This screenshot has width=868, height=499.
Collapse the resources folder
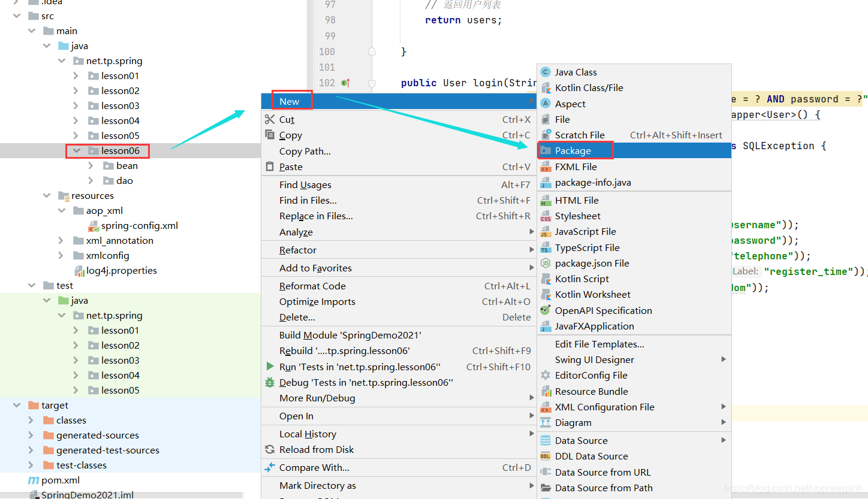[x=46, y=195]
